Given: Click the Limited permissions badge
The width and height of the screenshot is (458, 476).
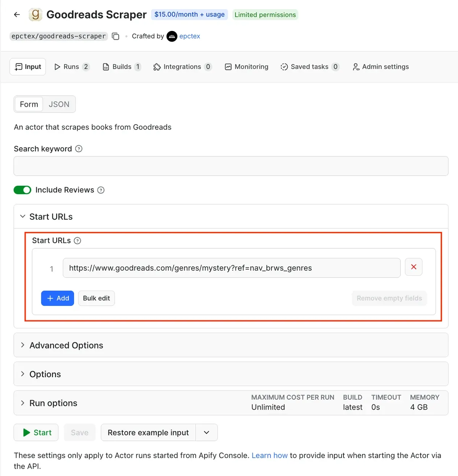Looking at the screenshot, I should [265, 15].
